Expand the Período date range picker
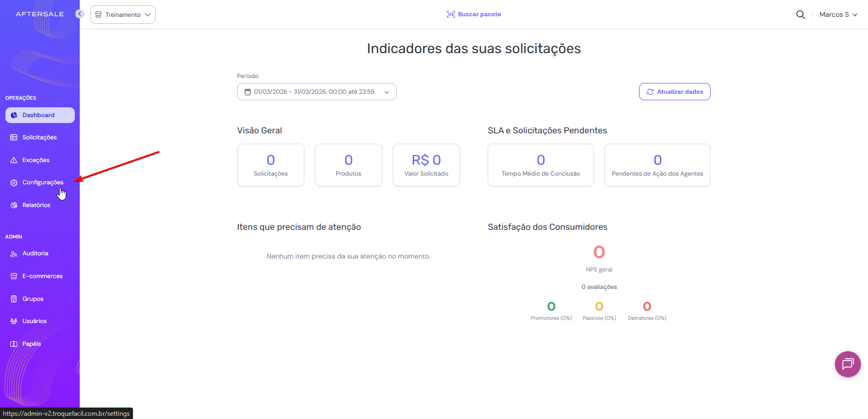The width and height of the screenshot is (868, 419). (x=316, y=92)
